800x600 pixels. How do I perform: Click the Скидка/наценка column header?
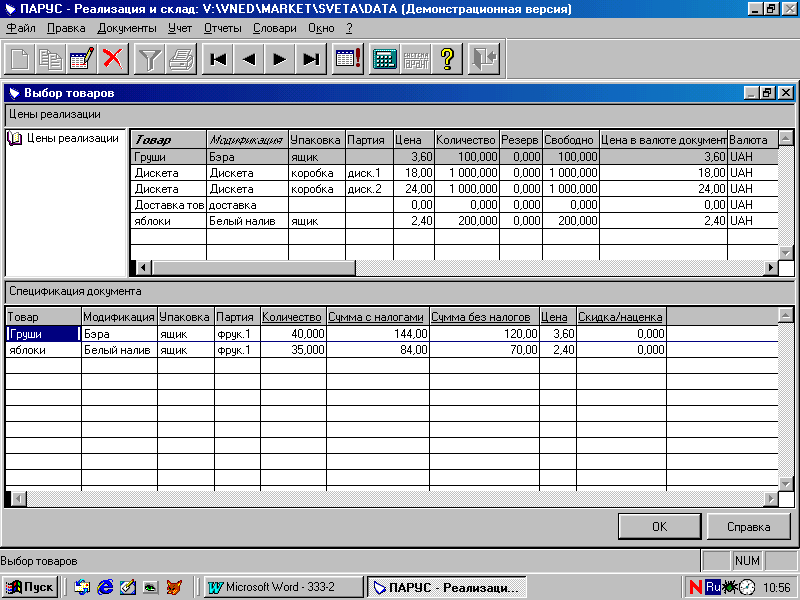click(x=620, y=317)
